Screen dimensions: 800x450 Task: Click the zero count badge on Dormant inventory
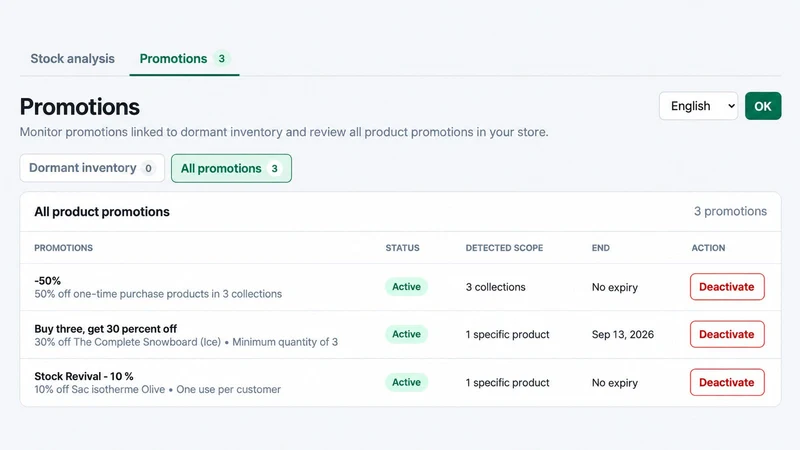pos(148,168)
